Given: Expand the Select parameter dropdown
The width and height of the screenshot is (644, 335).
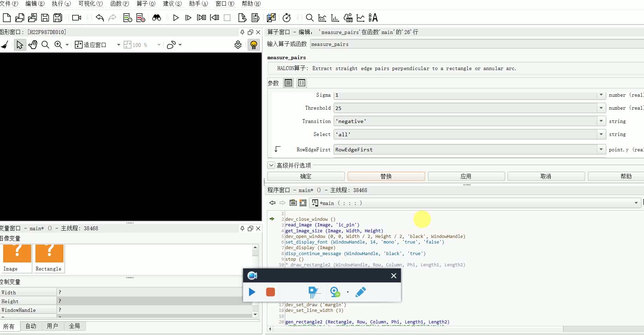Looking at the screenshot, I should [x=601, y=134].
